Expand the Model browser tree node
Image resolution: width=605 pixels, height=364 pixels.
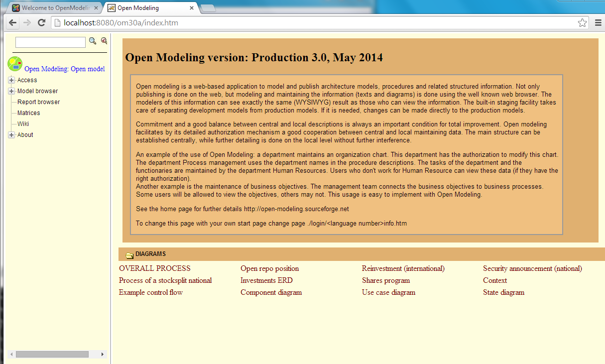pos(11,91)
